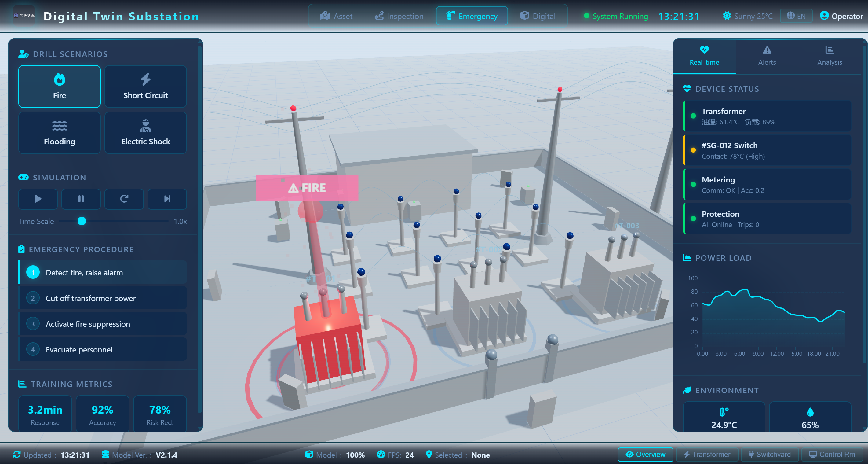Expand the #SG-012 Switch status card
Viewport: 868px width, 464px height.
tap(767, 150)
